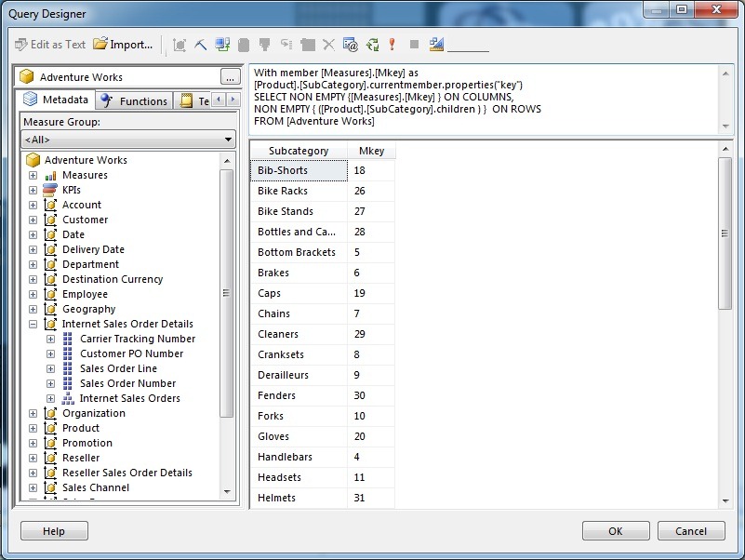
Task: Confirm with the OK button
Action: pyautogui.click(x=616, y=531)
